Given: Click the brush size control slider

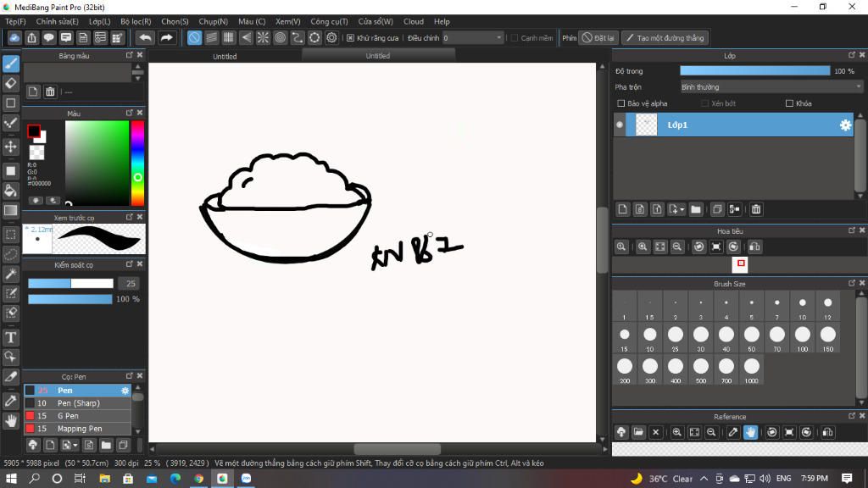Looking at the screenshot, I should pos(71,283).
